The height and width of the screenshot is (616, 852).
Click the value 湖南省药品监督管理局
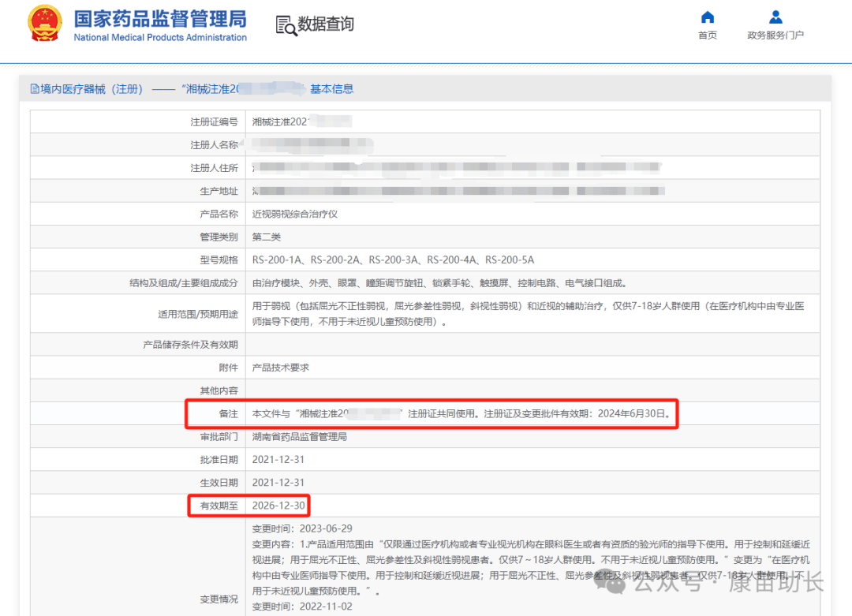point(300,437)
